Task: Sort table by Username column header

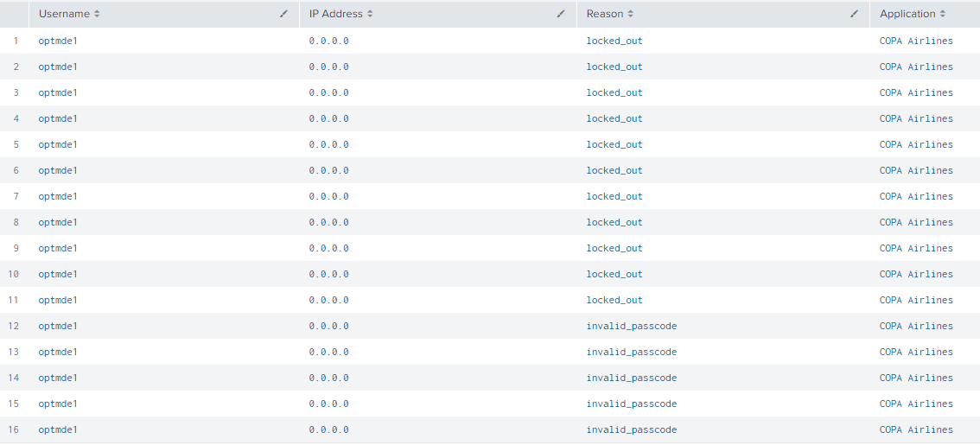Action: 64,14
